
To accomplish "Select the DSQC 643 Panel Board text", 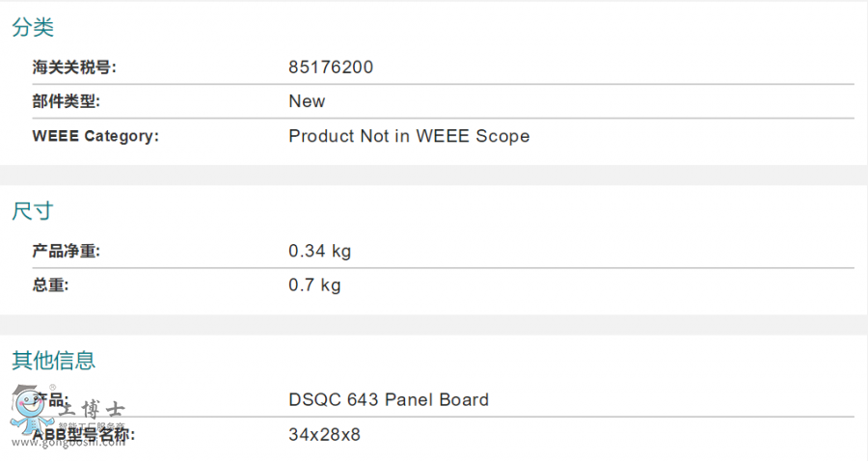I will click(x=389, y=399).
